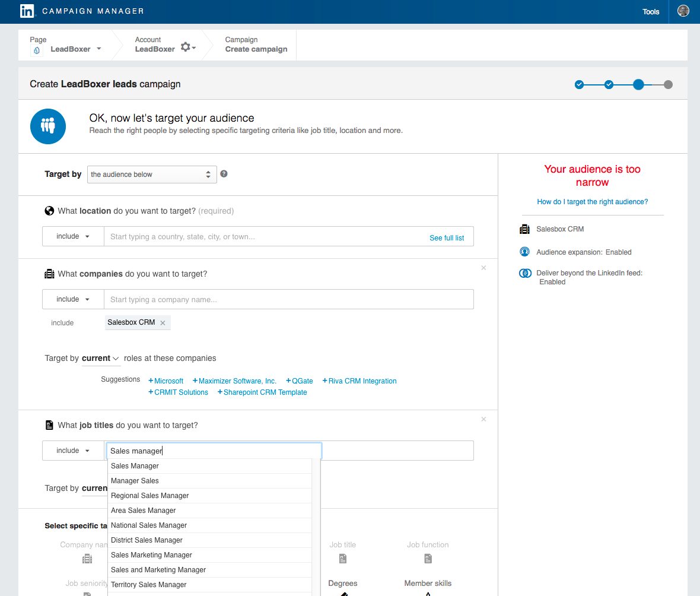Viewport: 700px width, 596px height.
Task: Add Sharepoint CRM Template suggestion
Action: 262,392
